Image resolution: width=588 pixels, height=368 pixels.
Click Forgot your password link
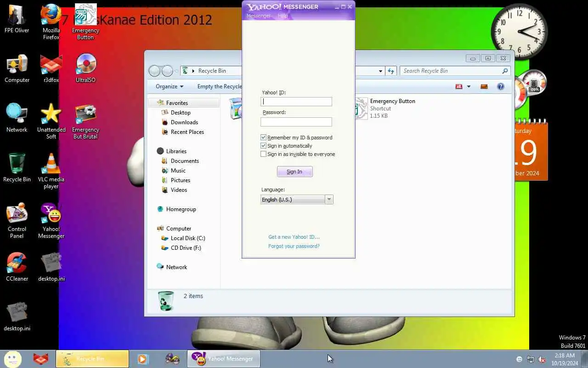point(294,246)
